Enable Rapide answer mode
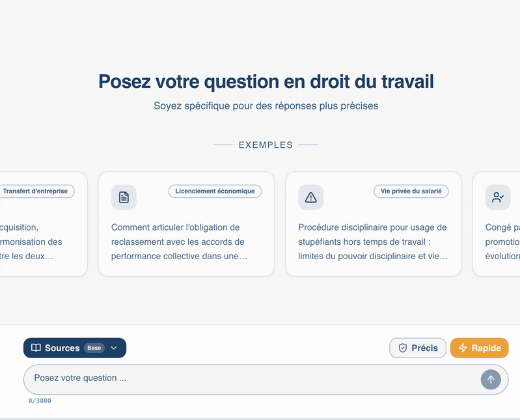 pyautogui.click(x=479, y=348)
